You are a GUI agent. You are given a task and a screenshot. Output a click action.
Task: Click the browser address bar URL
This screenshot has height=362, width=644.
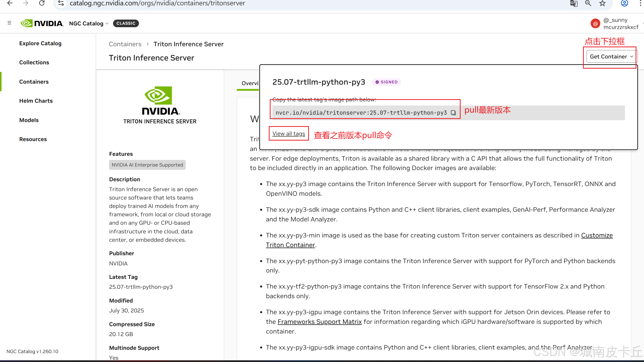coord(158,3)
